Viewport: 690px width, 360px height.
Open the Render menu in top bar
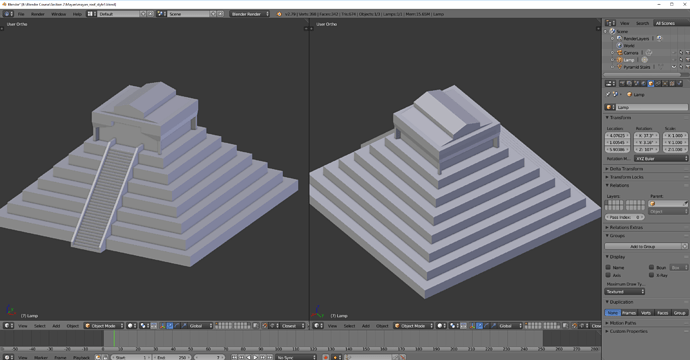point(38,14)
